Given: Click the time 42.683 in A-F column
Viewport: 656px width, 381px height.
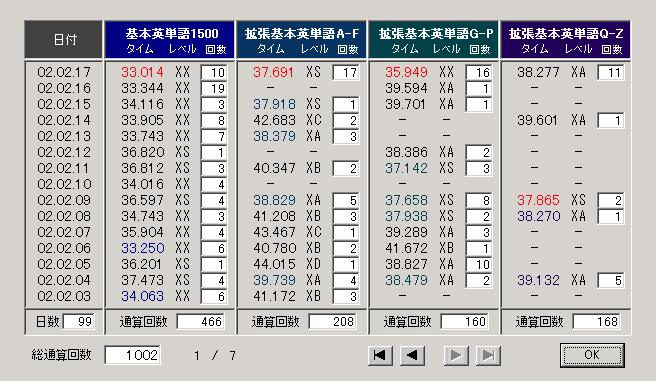Looking at the screenshot, I should tap(274, 120).
